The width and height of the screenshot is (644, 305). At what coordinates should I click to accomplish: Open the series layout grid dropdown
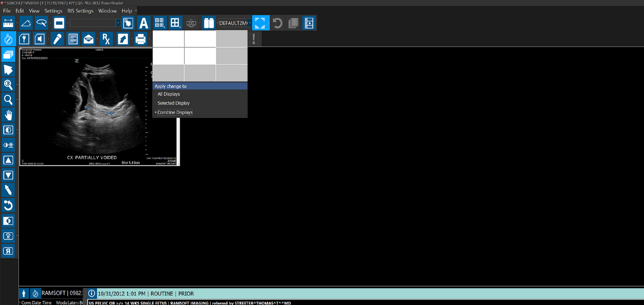(x=160, y=23)
